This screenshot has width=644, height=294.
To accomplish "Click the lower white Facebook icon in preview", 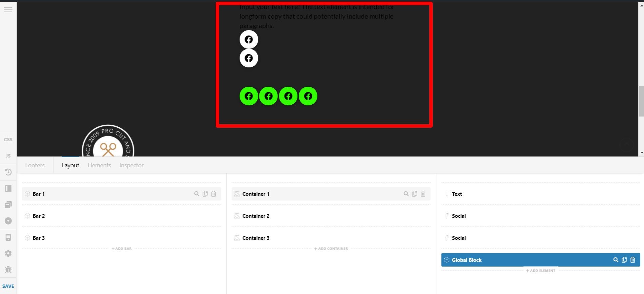I will point(249,58).
